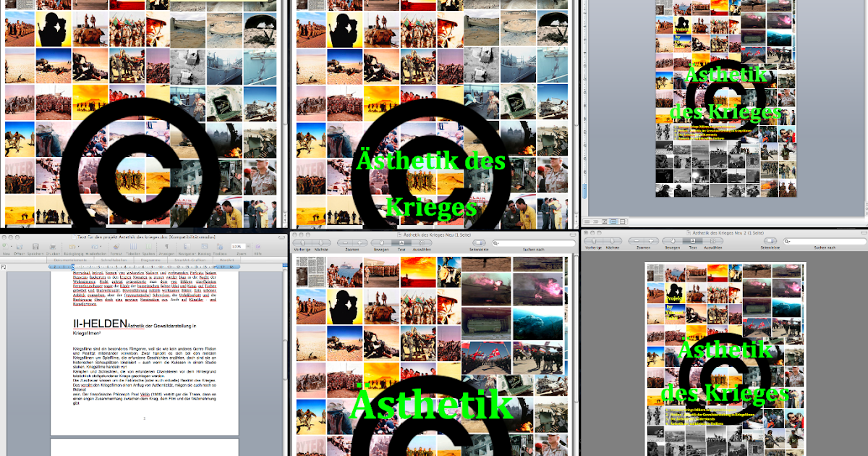
Task: Click the tab-stop selector beside Word ruler
Action: tap(3, 267)
